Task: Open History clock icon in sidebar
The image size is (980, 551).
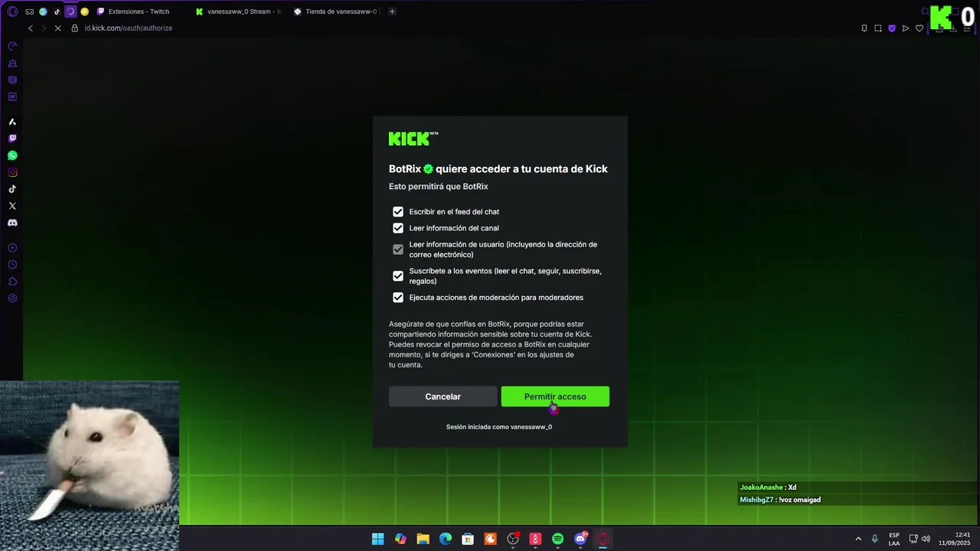Action: 12,265
